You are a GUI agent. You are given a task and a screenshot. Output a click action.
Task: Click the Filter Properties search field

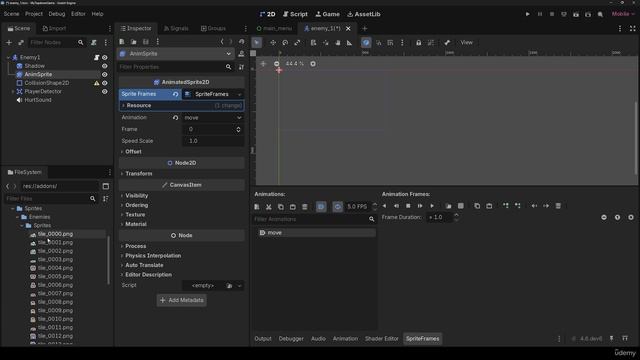click(176, 67)
